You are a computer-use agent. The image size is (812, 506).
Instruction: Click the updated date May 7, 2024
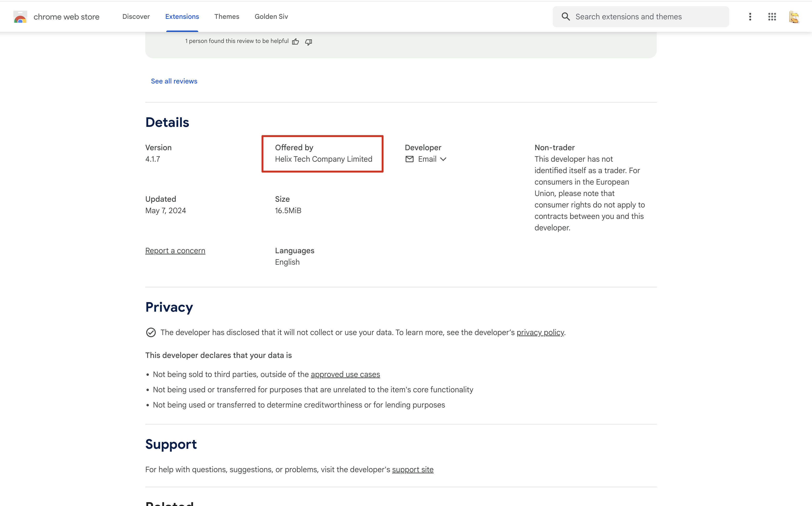(165, 211)
